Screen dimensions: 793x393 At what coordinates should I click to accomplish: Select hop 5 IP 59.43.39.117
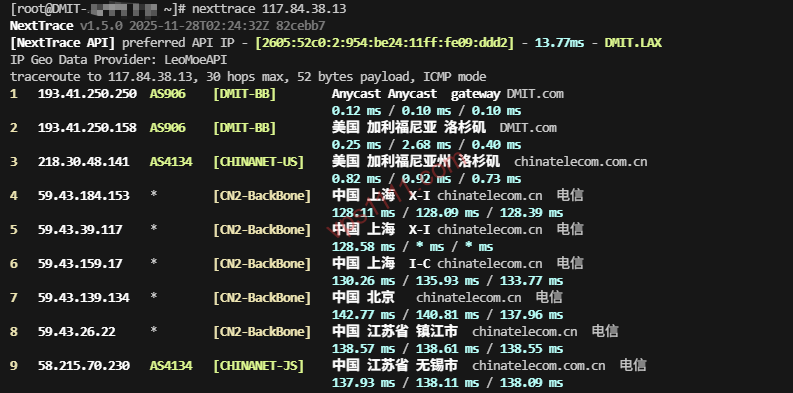80,230
